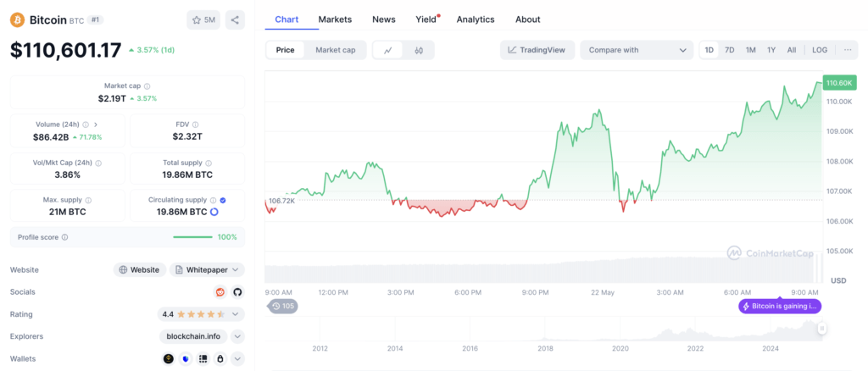This screenshot has height=371, width=868.
Task: Open the GitHub social icon
Action: click(237, 292)
